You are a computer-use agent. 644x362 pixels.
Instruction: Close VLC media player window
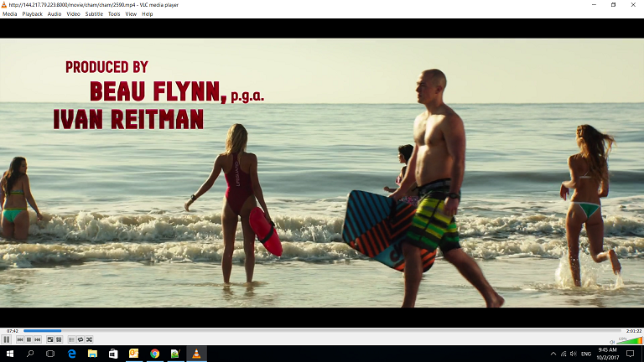point(633,5)
